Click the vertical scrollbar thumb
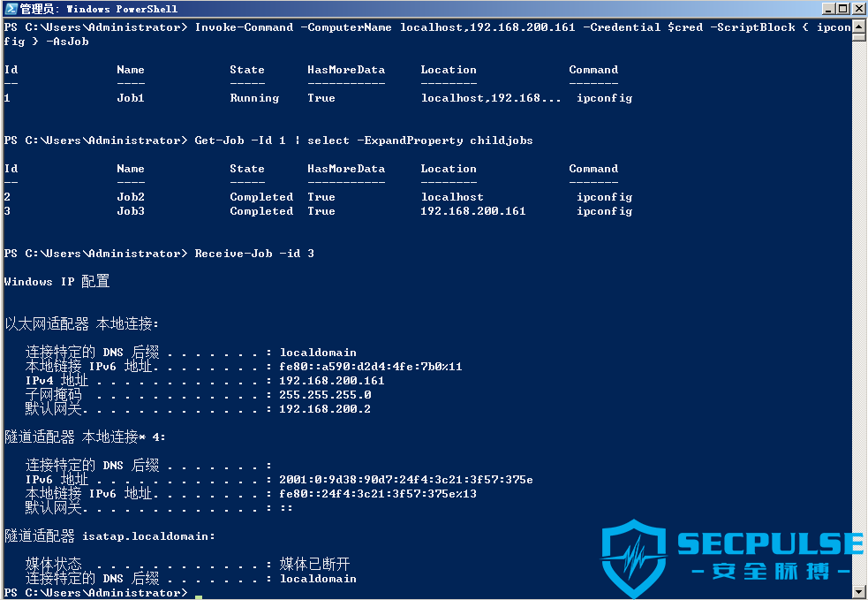868x600 pixels. point(858,37)
